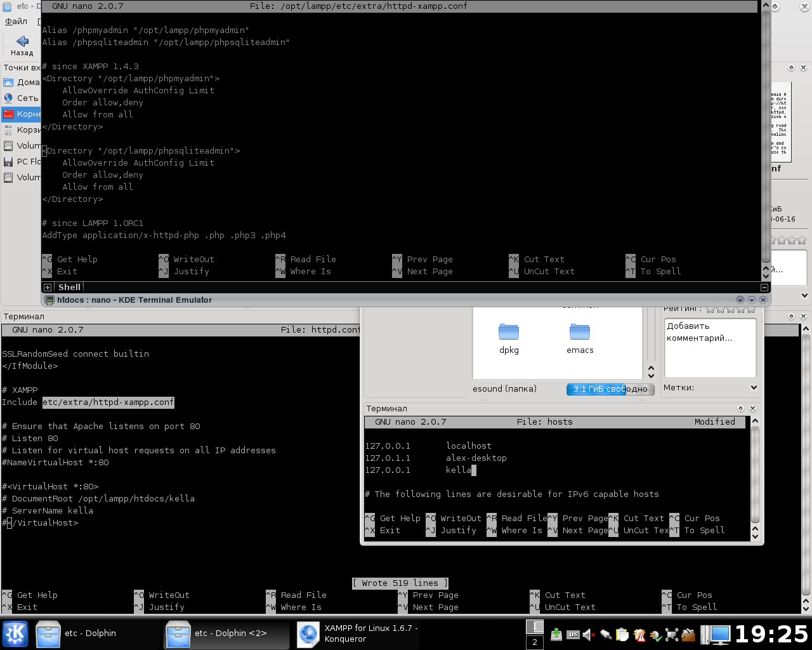Image resolution: width=812 pixels, height=650 pixels.
Task: Open the KWallet wallet tray icon
Action: click(689, 634)
